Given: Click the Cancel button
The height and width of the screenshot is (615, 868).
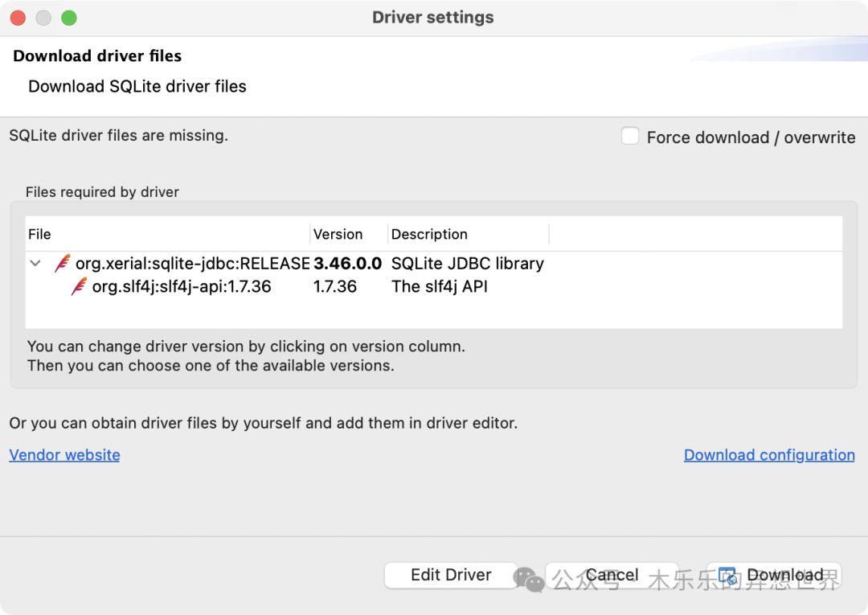Looking at the screenshot, I should coord(612,575).
